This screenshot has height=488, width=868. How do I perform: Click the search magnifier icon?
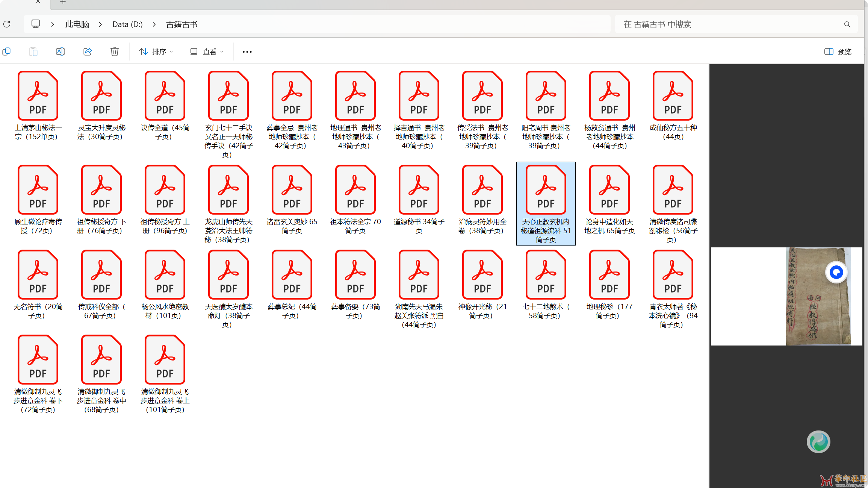847,24
